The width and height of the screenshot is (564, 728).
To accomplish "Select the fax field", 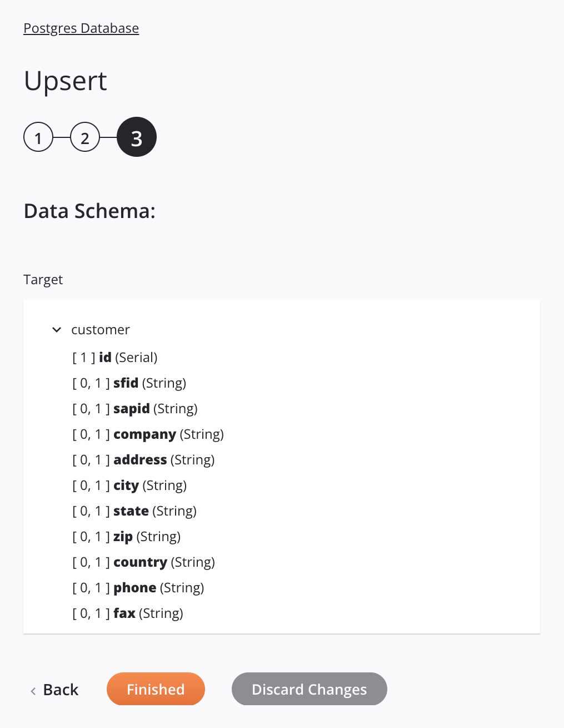I will (127, 613).
